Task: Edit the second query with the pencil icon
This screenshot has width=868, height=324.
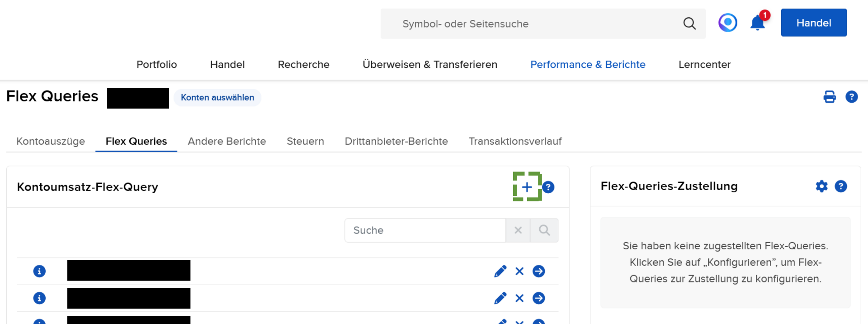Action: pyautogui.click(x=500, y=298)
